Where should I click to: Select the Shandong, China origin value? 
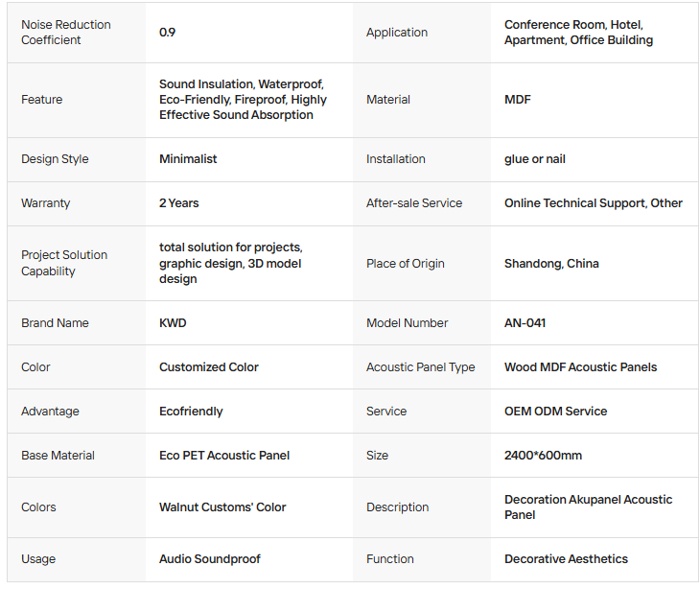click(551, 264)
